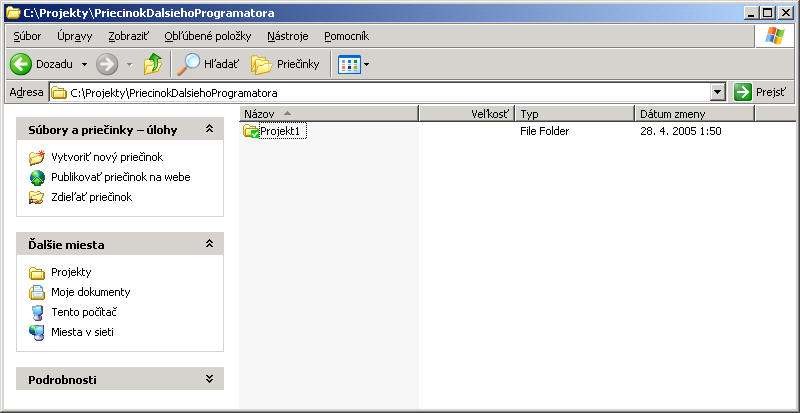Open the Projekty link
Viewport: 800px width, 413px height.
tap(71, 272)
